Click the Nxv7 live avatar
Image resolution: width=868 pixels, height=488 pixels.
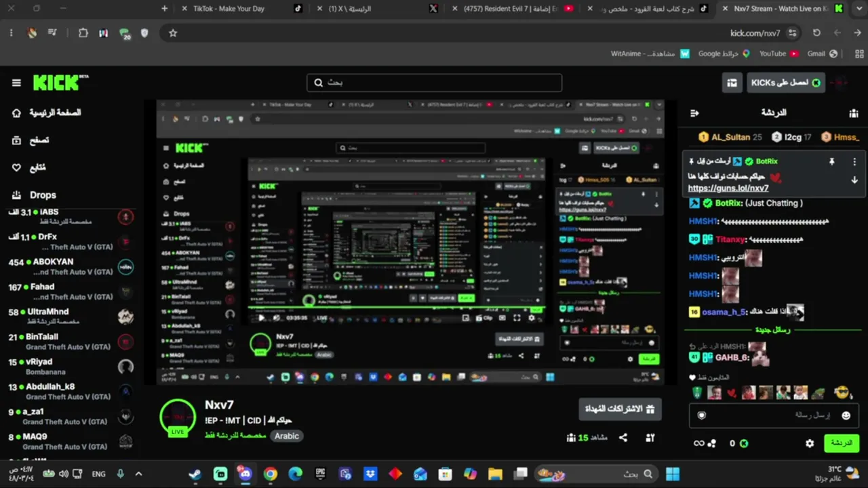(x=178, y=418)
